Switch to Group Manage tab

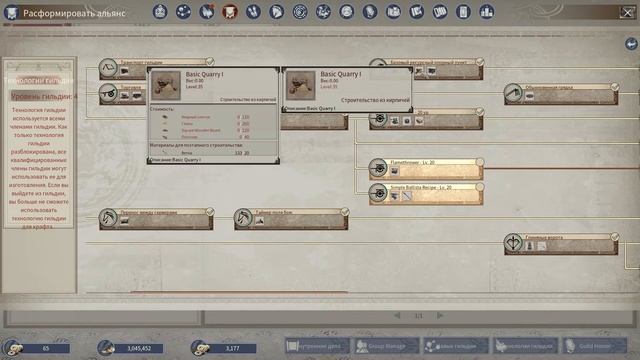[387, 346]
